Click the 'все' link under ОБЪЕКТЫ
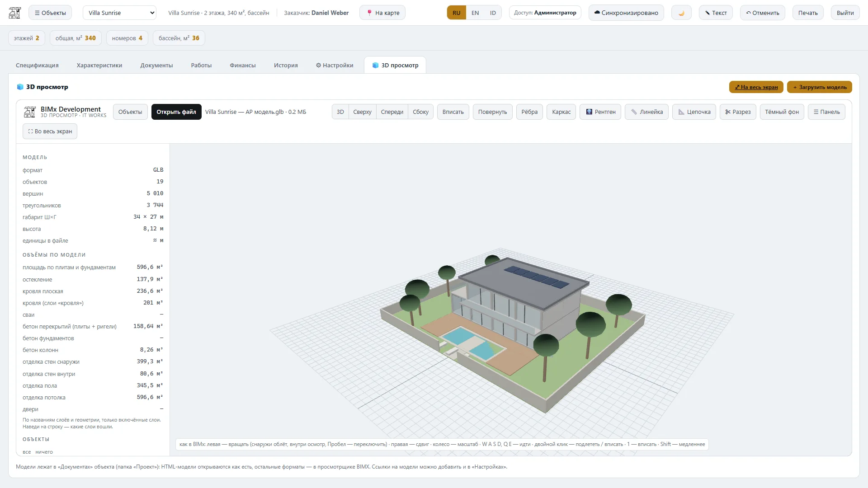The image size is (868, 488). tap(27, 452)
